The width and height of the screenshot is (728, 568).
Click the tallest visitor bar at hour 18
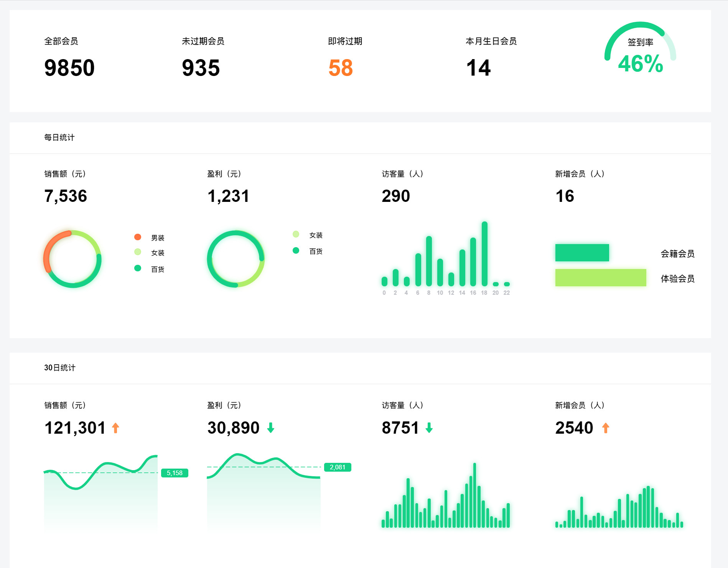(x=484, y=254)
